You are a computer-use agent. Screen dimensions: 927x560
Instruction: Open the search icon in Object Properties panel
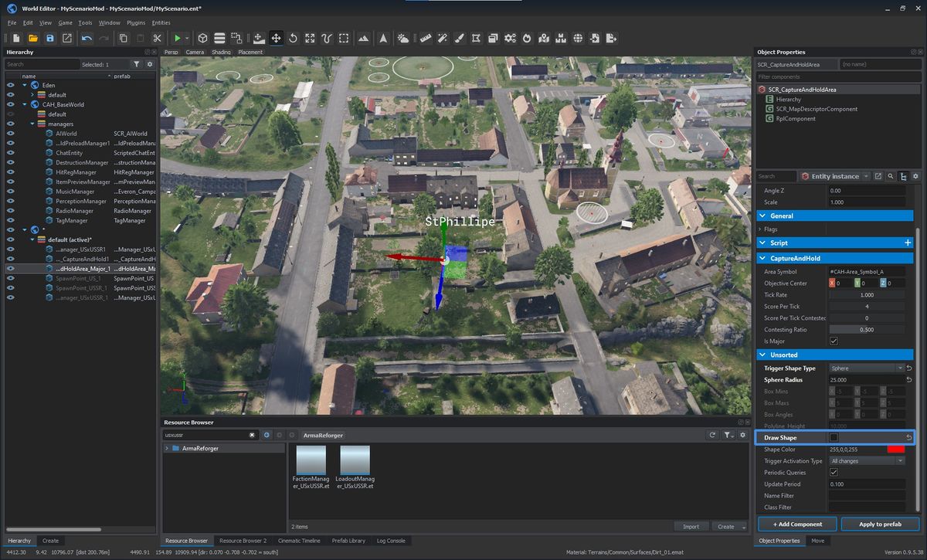[x=890, y=176]
